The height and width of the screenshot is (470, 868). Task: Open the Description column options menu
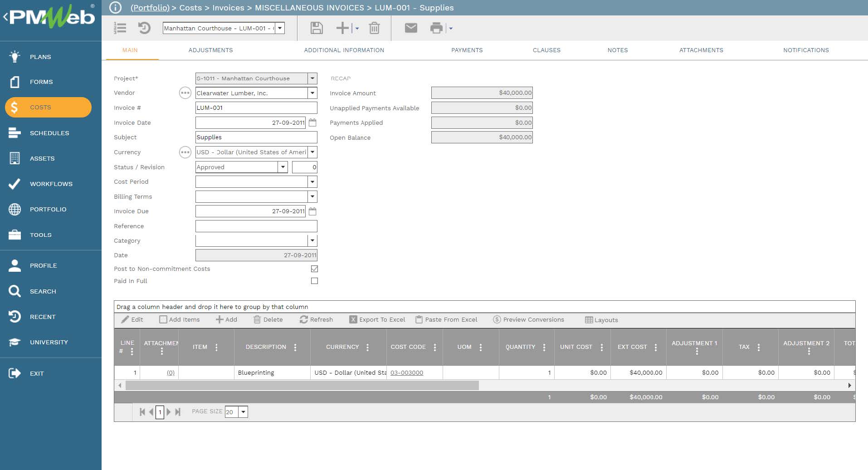295,348
